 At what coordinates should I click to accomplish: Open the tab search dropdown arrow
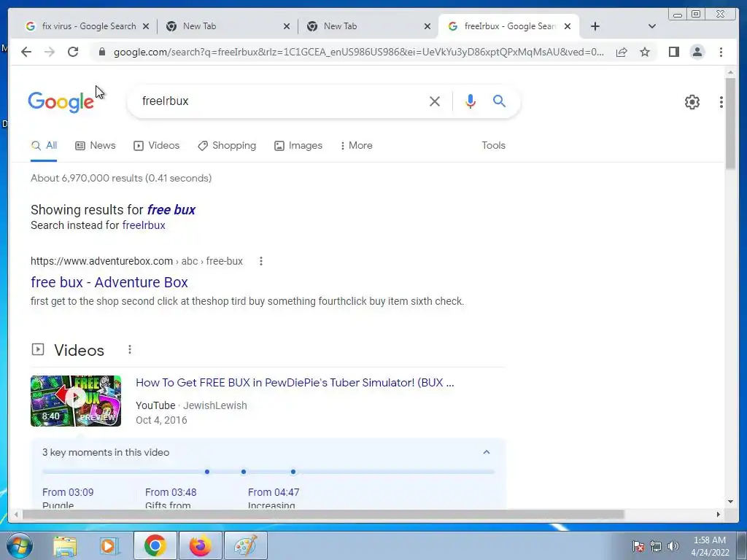pos(652,26)
